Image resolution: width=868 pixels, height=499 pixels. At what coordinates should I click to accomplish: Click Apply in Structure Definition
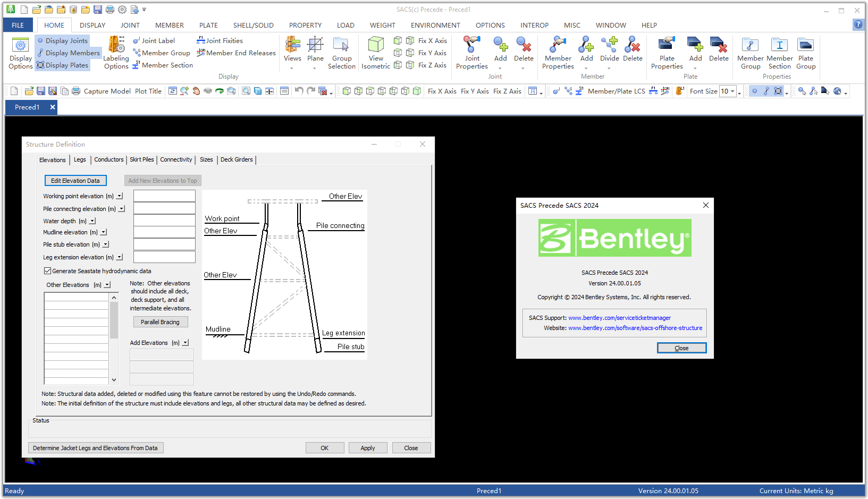point(368,448)
